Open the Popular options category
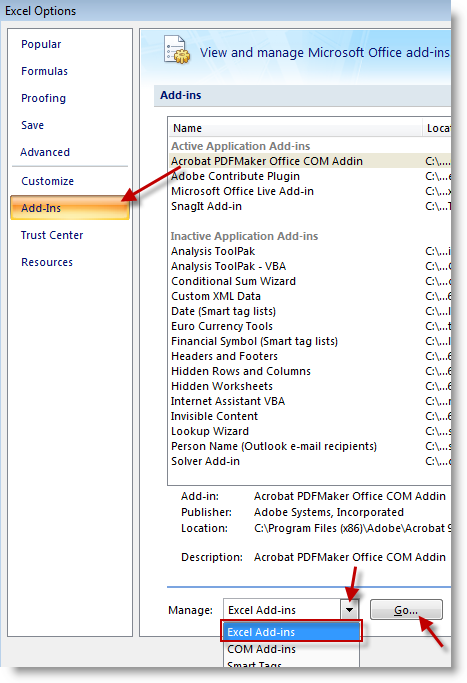 [41, 44]
